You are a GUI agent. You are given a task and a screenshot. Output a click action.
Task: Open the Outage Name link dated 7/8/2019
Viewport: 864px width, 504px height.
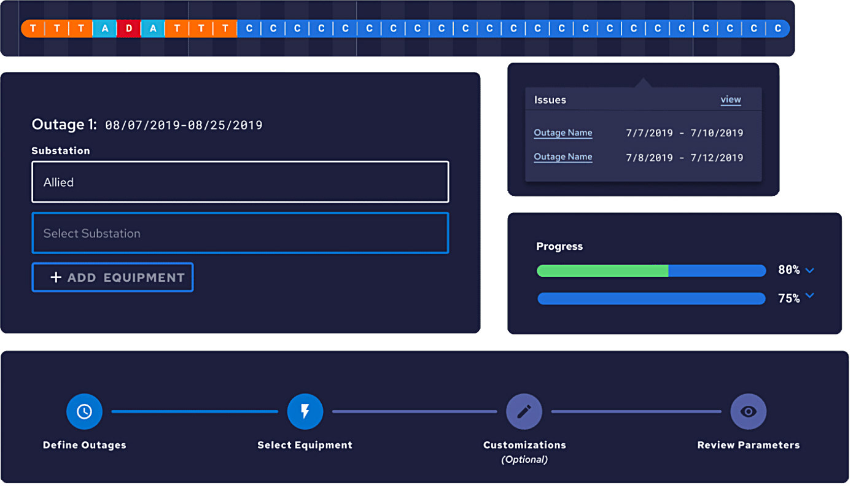coord(563,157)
